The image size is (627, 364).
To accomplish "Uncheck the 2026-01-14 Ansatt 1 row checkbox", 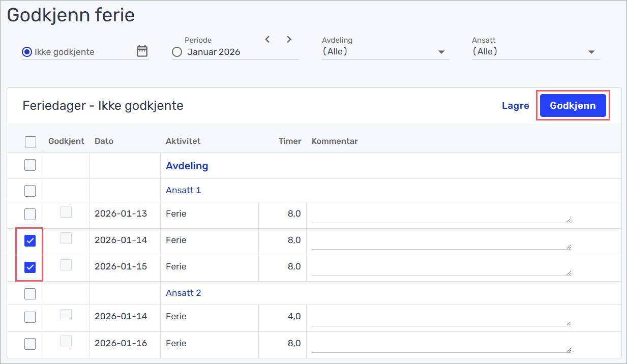I will [x=30, y=241].
